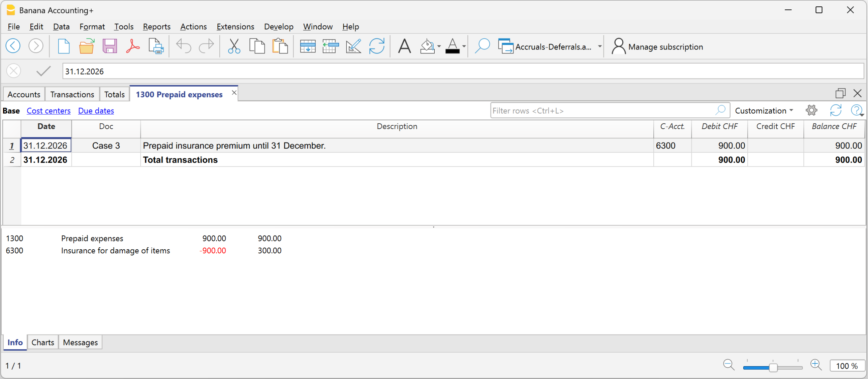This screenshot has height=379, width=868.
Task: Expand the Accruals-Deferrals file selector dropdown
Action: coord(599,46)
